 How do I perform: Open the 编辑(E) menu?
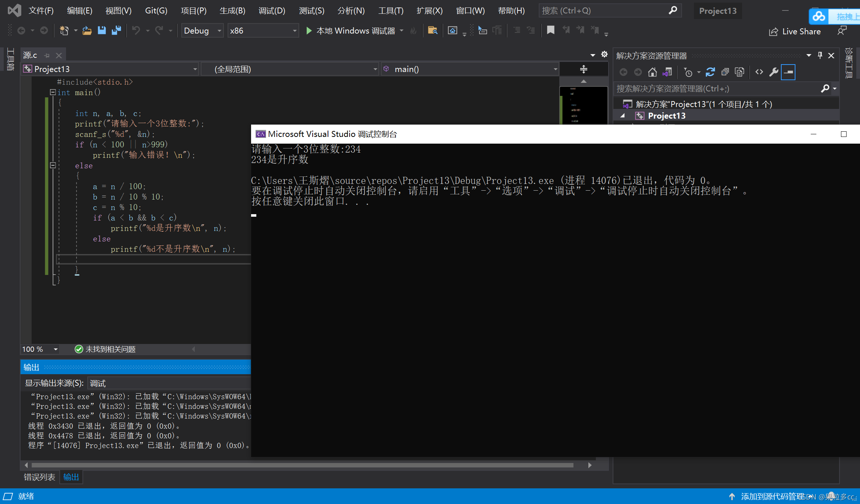[x=79, y=10]
